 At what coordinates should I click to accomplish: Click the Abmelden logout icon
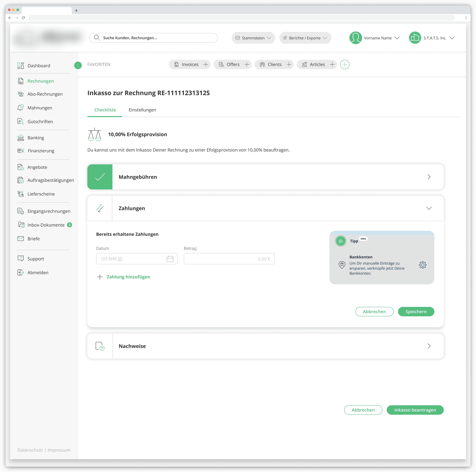(x=21, y=272)
